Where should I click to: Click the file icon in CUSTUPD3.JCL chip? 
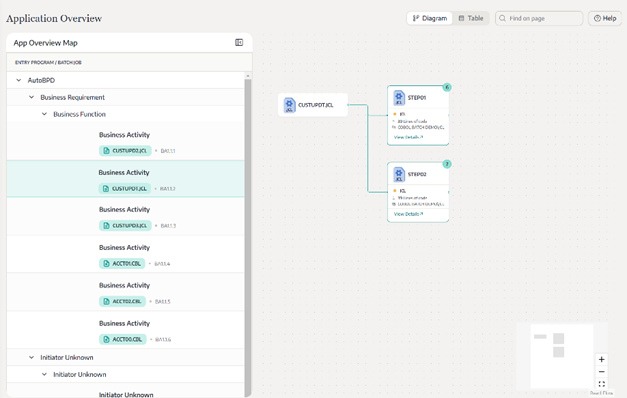[x=106, y=226]
